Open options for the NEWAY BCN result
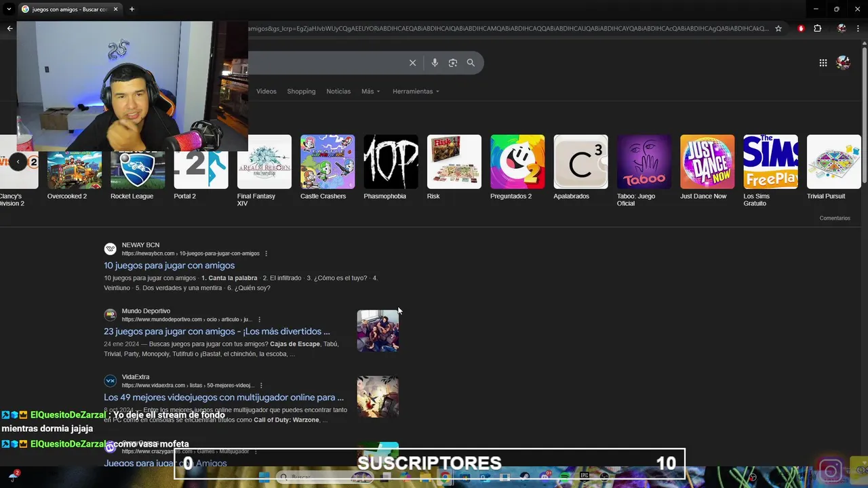 pos(266,253)
